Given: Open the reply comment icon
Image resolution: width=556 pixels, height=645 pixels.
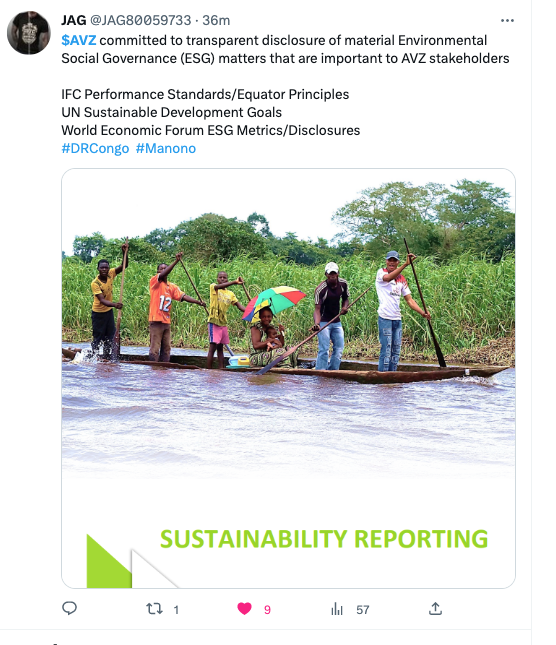Looking at the screenshot, I should point(70,608).
